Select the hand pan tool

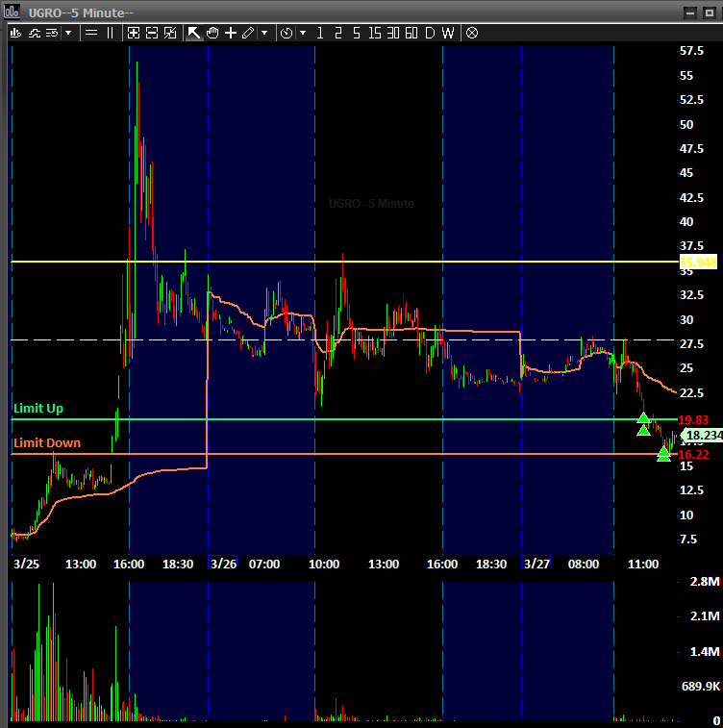coord(212,33)
